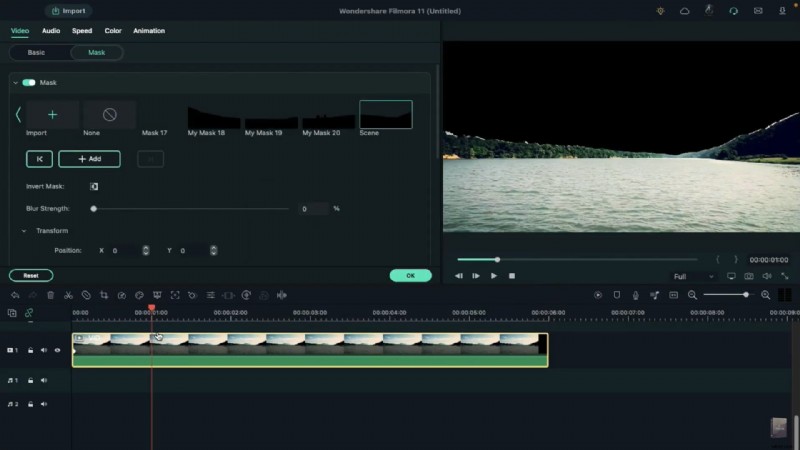The width and height of the screenshot is (800, 450).
Task: Select the Crop tool in the timeline toolbar
Action: [104, 295]
